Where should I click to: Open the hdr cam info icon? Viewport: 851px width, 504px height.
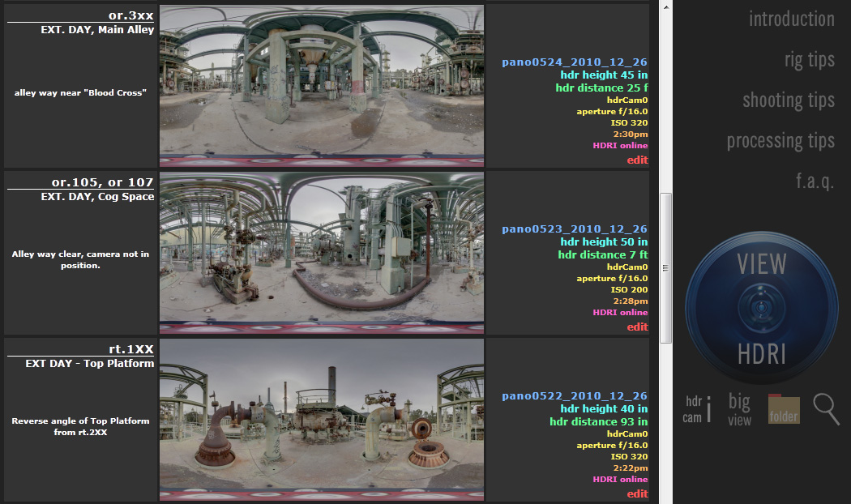click(696, 410)
